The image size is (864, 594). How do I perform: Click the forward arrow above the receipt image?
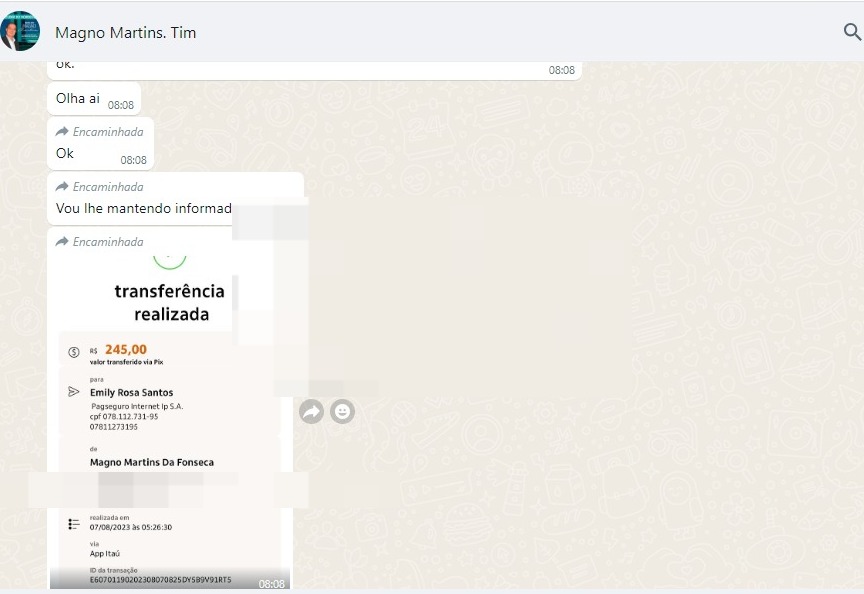[x=62, y=241]
